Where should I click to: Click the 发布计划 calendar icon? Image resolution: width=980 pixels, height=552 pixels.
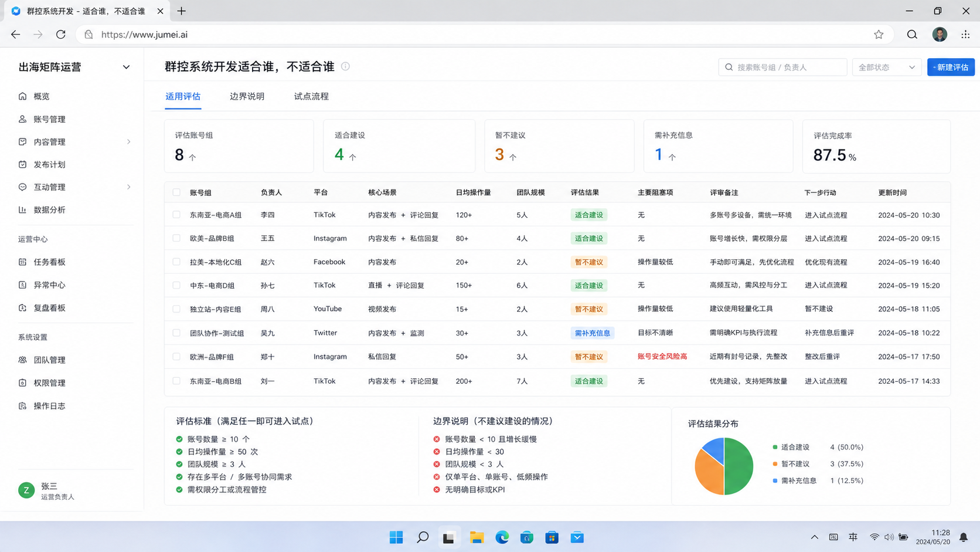(x=22, y=164)
